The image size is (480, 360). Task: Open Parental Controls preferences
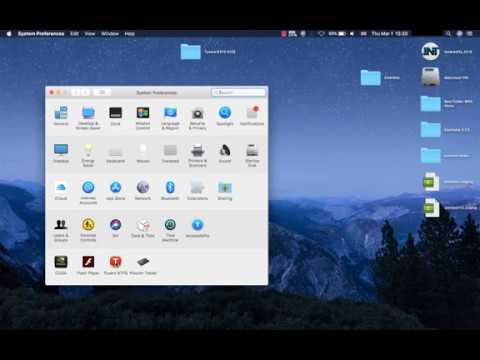click(x=88, y=230)
